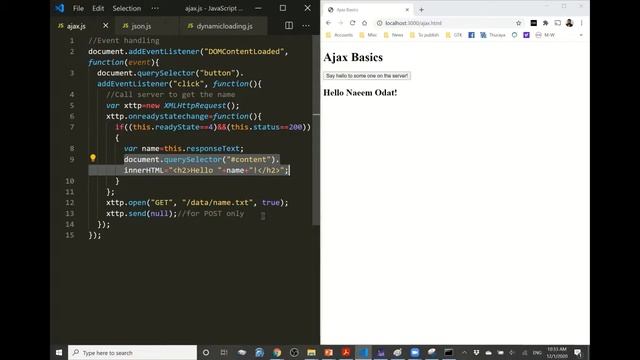Expand the bookmarks overflow arrow
Viewport: 640px width, 360px height.
click(x=581, y=35)
